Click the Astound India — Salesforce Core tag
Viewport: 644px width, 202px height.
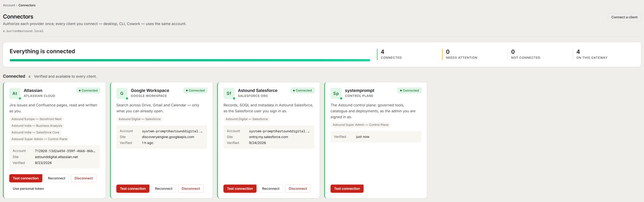(x=35, y=132)
